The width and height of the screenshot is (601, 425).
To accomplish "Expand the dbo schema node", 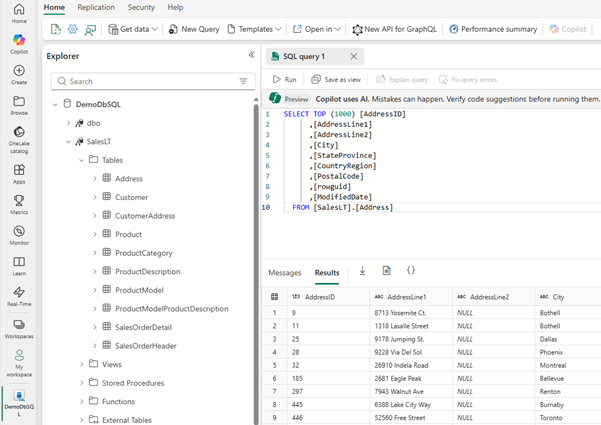I will [x=68, y=123].
